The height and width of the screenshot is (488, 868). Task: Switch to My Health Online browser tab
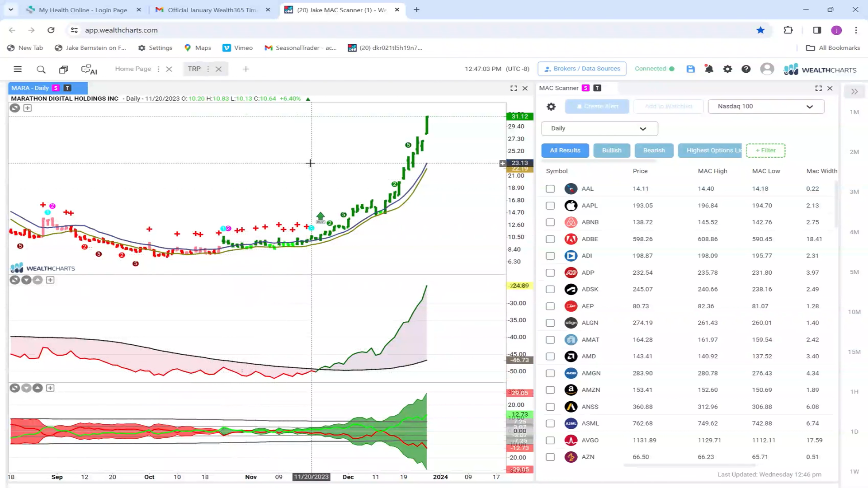(x=83, y=10)
